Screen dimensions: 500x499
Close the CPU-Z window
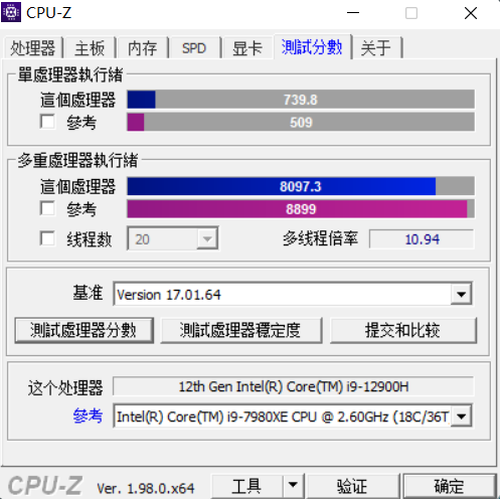(471, 13)
